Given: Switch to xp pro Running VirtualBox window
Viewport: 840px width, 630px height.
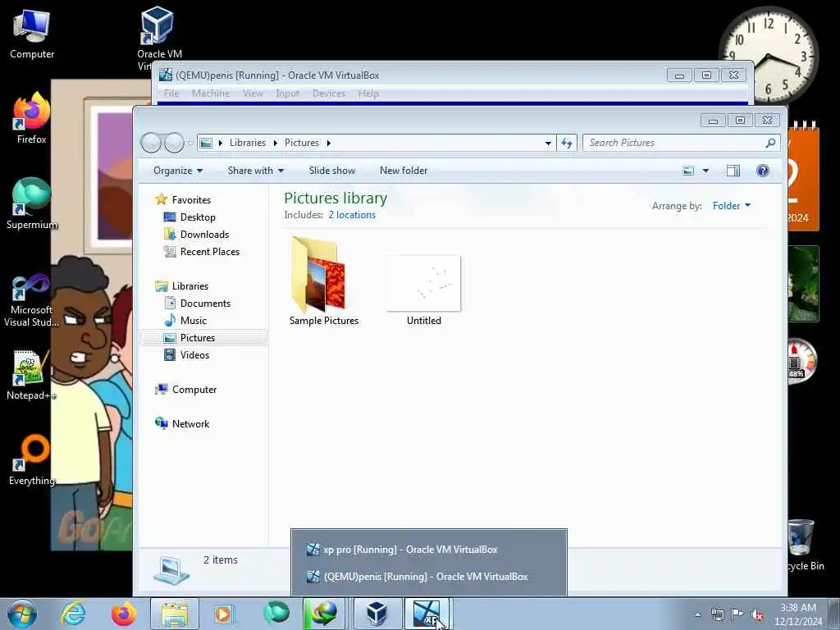Looking at the screenshot, I should 428,549.
